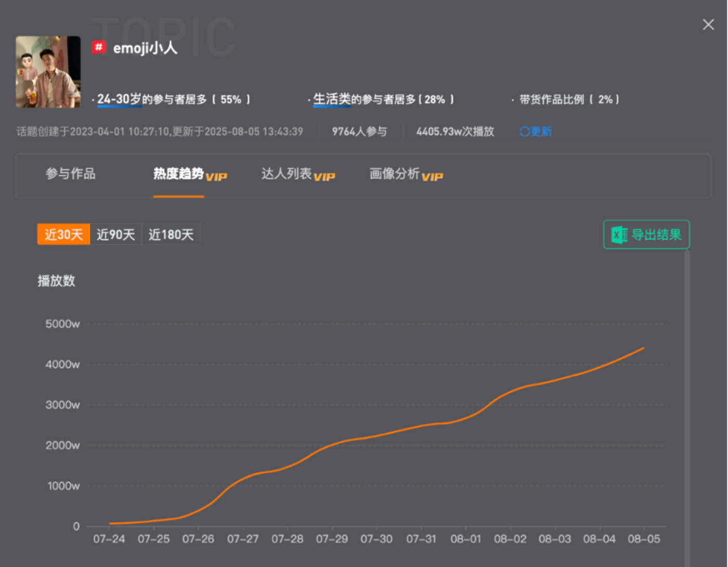Click the VIP badge beside 热度趋势
Image resolution: width=728 pixels, height=567 pixels.
click(x=216, y=177)
